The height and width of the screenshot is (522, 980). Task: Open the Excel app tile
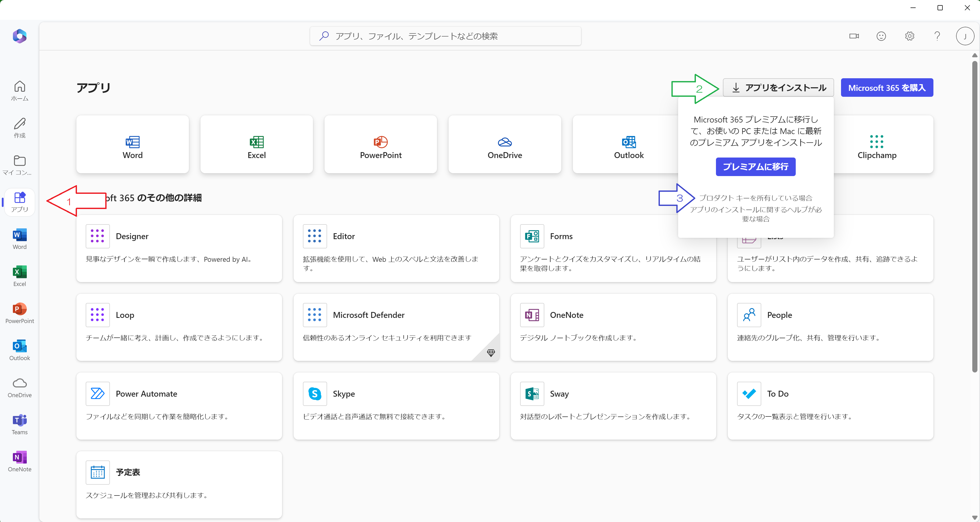[x=256, y=144]
